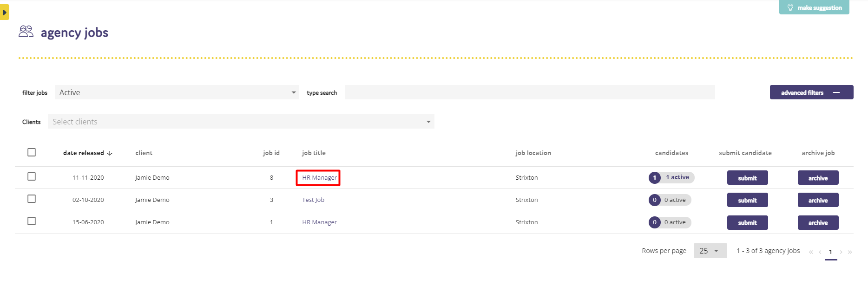The width and height of the screenshot is (868, 299).
Task: Click the candidates column header
Action: coord(671,153)
